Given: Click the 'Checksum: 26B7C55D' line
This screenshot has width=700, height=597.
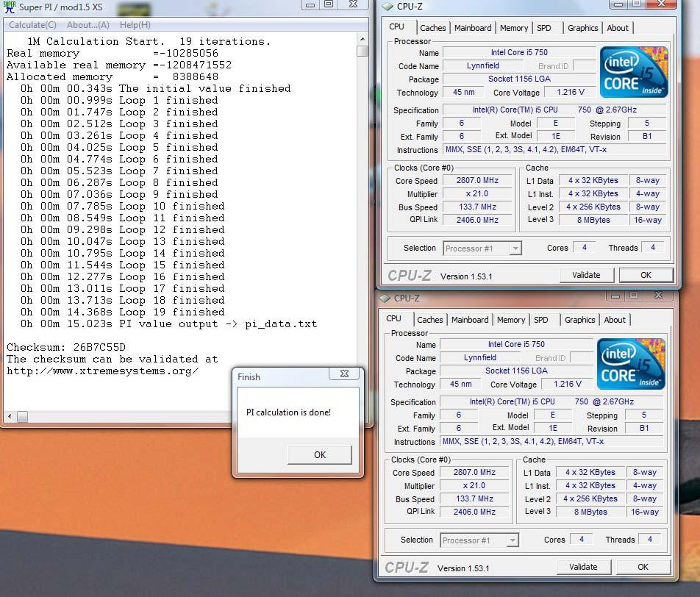Looking at the screenshot, I should coord(66,348).
